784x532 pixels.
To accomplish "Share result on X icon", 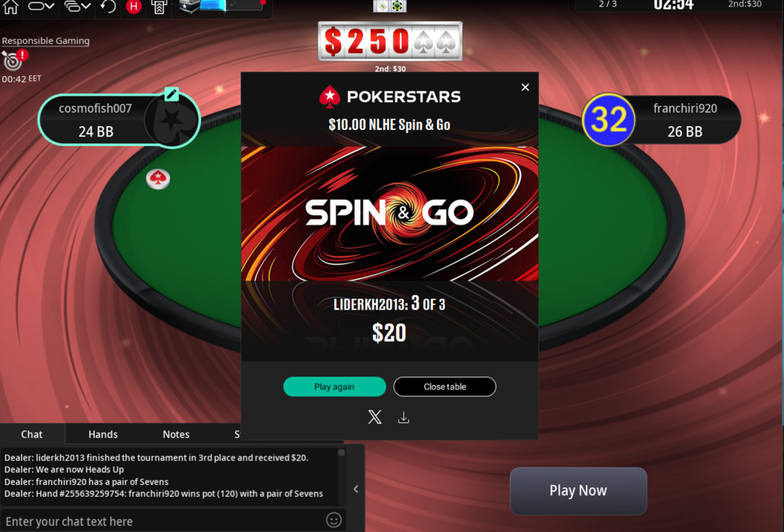I will click(375, 417).
